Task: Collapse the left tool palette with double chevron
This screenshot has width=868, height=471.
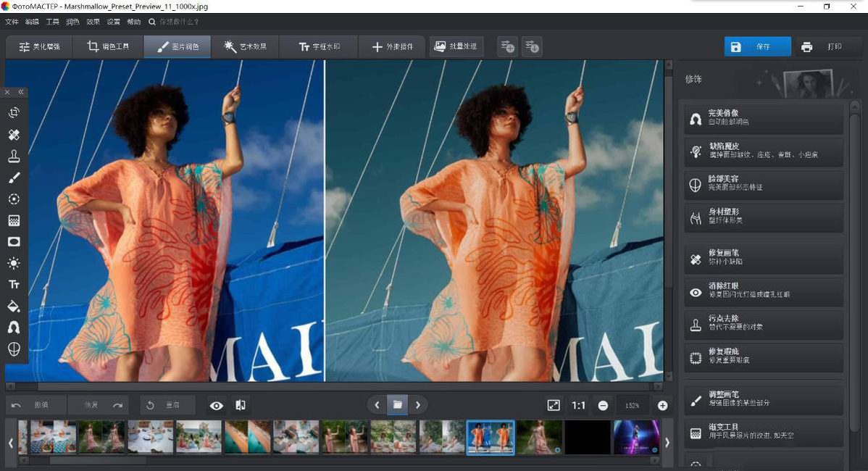Action: [21, 92]
